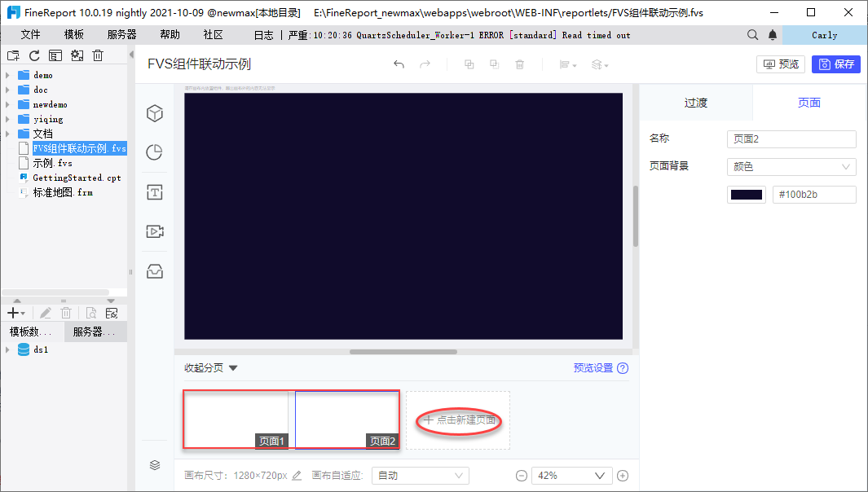Viewport: 868px width, 492px height.
Task: Open the 3D component cube icon
Action: tap(154, 113)
